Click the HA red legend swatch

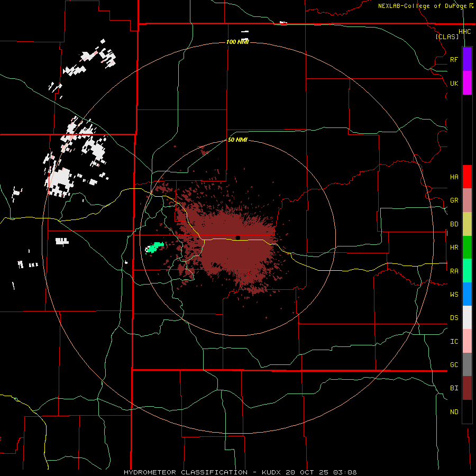point(467,177)
